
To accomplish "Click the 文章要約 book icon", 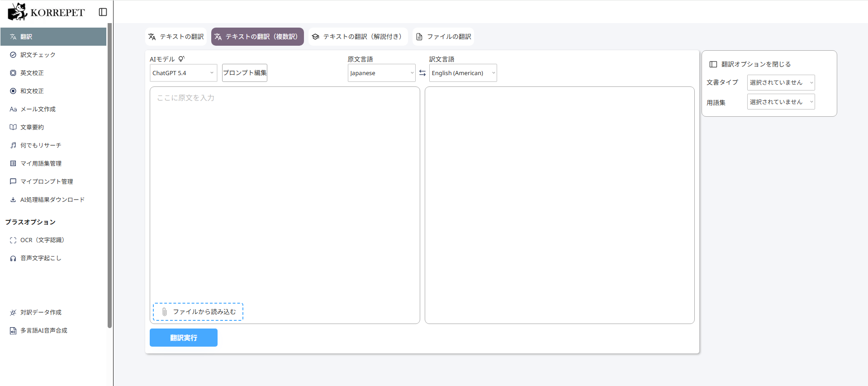I will (x=13, y=127).
